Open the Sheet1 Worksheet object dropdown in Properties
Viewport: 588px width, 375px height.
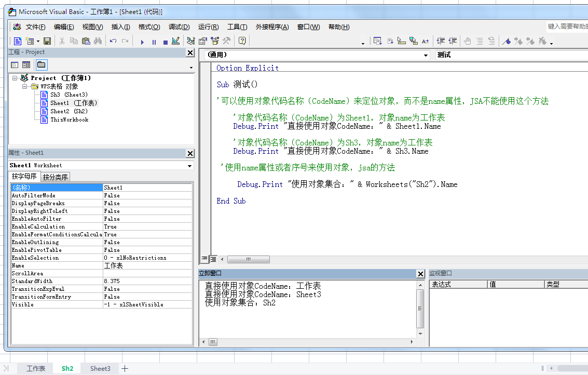(190, 166)
